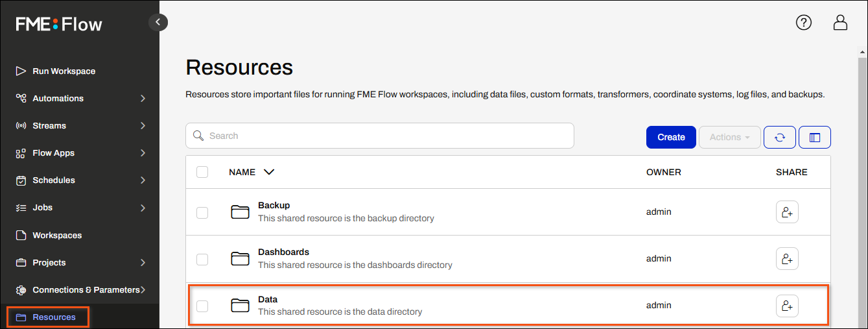The width and height of the screenshot is (868, 329).
Task: Open the Data resource by name
Action: tap(268, 299)
